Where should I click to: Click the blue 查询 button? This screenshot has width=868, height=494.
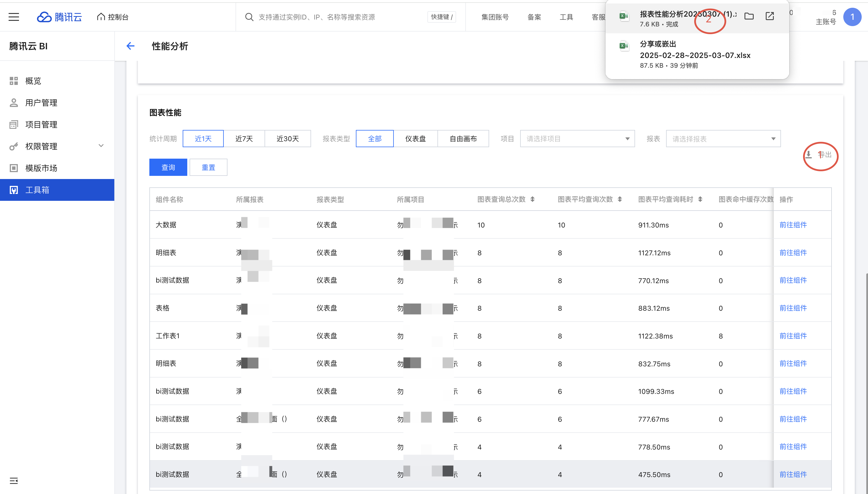(x=168, y=167)
